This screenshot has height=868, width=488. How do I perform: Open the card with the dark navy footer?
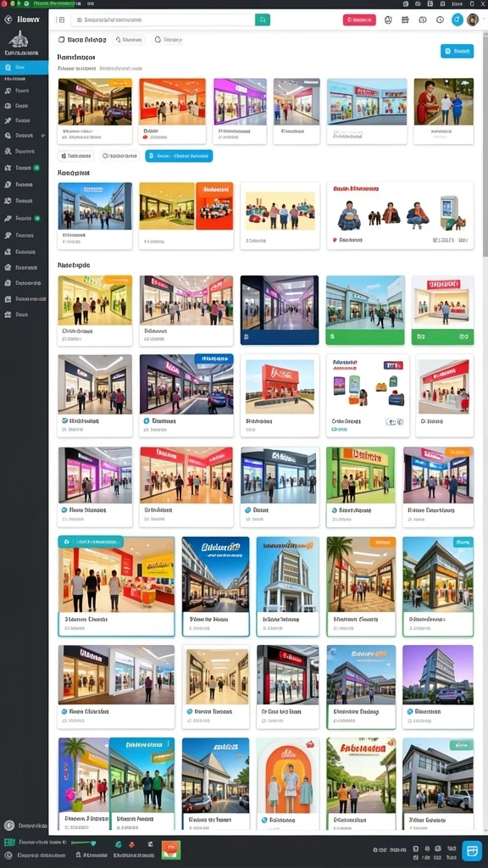(x=280, y=310)
